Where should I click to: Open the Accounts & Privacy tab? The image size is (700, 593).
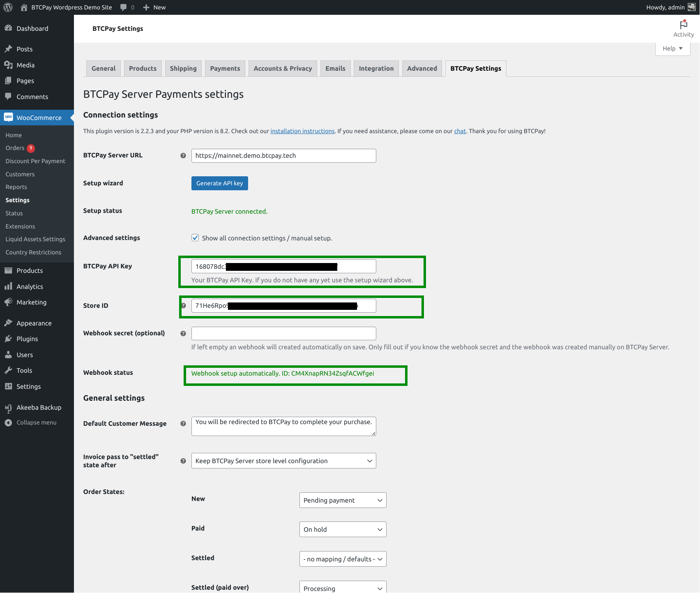282,68
